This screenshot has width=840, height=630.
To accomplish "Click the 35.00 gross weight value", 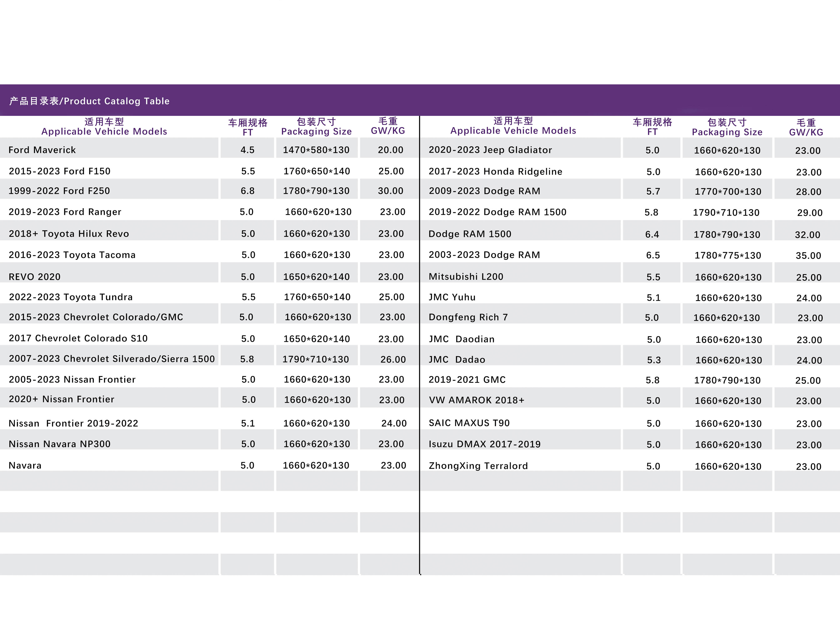I will click(808, 256).
